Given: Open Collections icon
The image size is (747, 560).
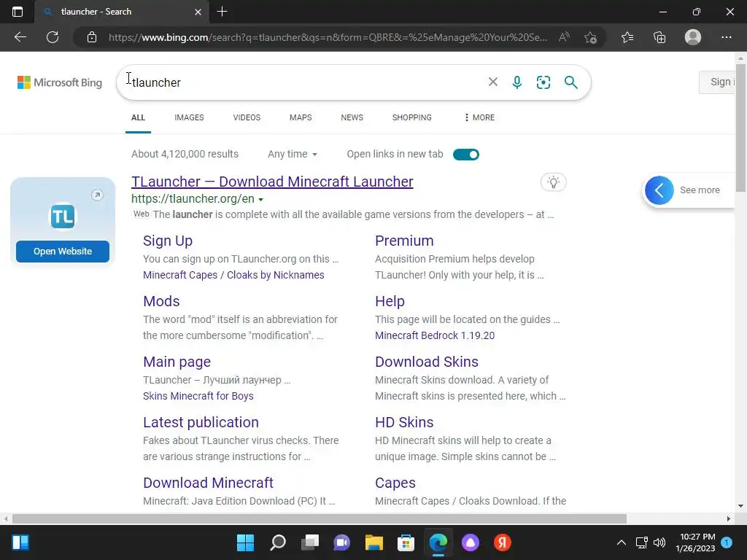Looking at the screenshot, I should pyautogui.click(x=659, y=37).
